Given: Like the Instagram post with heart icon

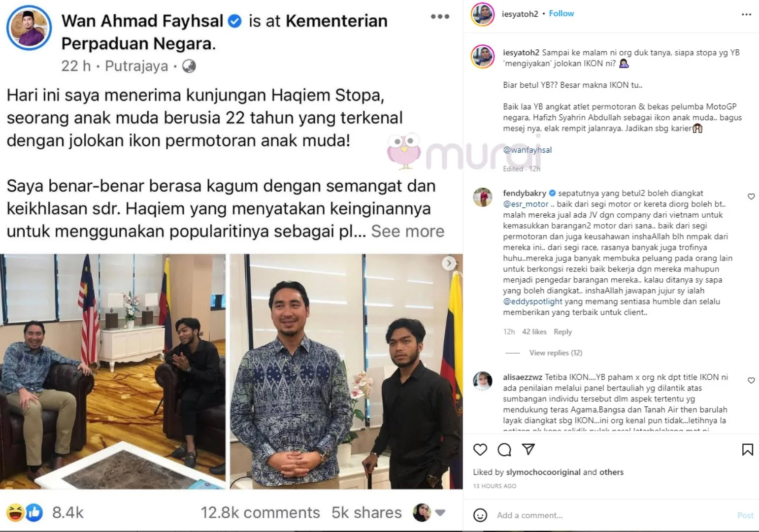Looking at the screenshot, I should click(480, 449).
